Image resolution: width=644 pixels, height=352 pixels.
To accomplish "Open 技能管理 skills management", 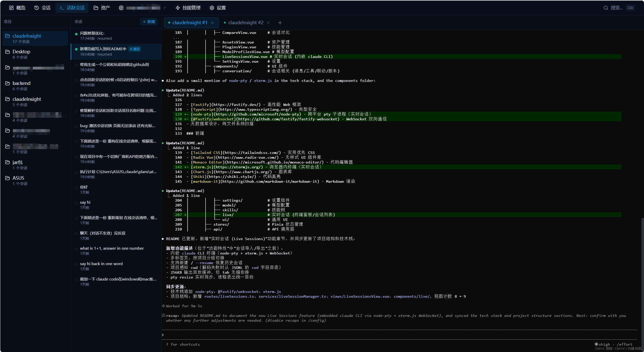I will pyautogui.click(x=188, y=8).
